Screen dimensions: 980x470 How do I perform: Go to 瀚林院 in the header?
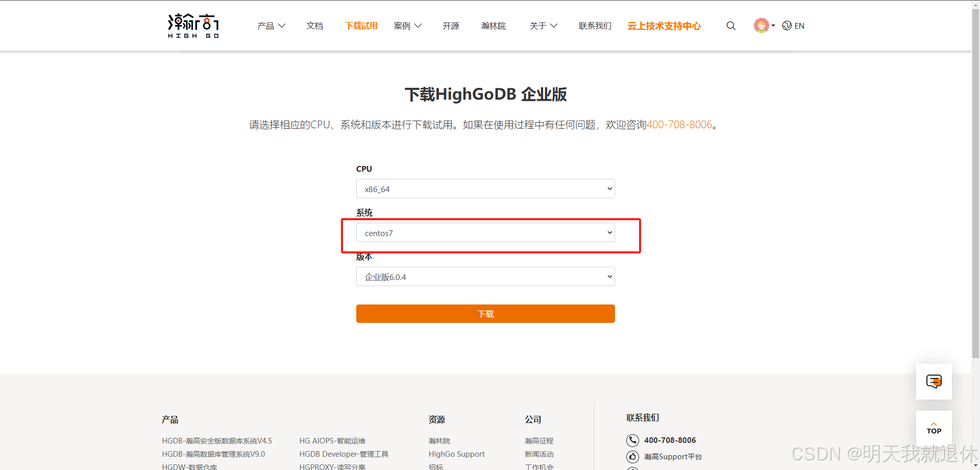tap(494, 26)
